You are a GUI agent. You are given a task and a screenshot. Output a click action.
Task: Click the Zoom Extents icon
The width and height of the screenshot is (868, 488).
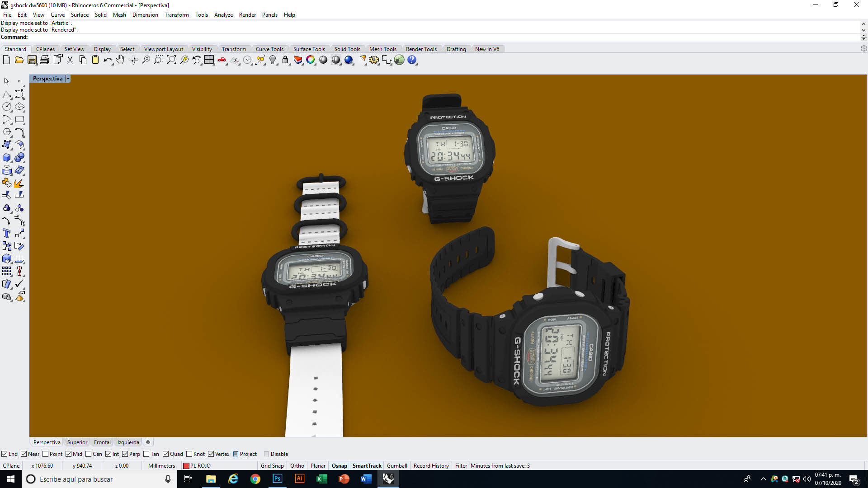[x=171, y=60]
